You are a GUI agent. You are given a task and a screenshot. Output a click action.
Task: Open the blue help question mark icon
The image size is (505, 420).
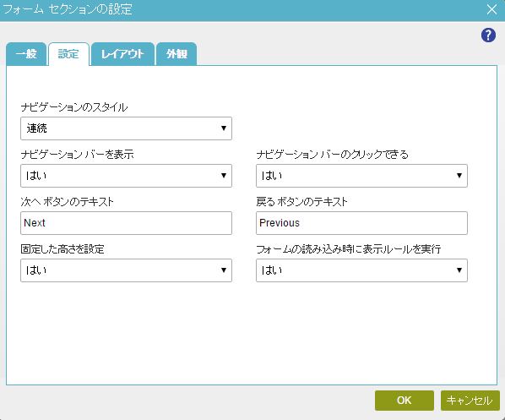coord(488,35)
